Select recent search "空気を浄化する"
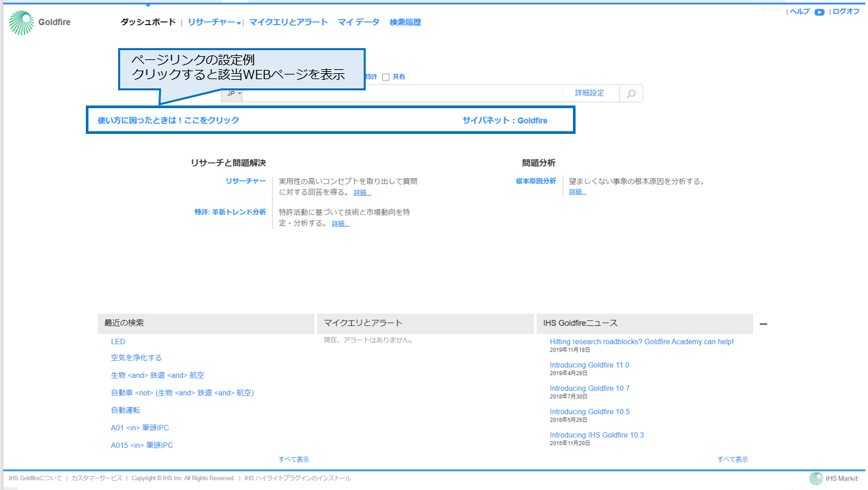The height and width of the screenshot is (490, 868). [136, 358]
